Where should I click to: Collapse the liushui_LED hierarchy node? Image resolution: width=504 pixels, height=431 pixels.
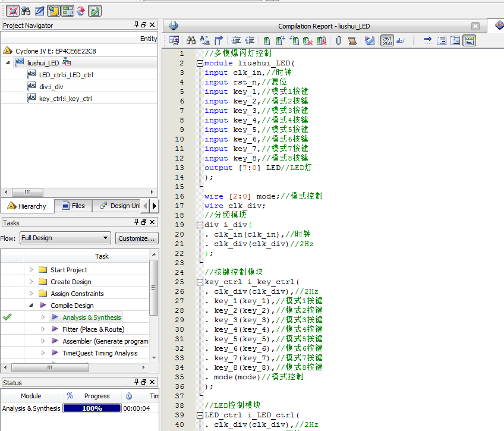[8, 62]
